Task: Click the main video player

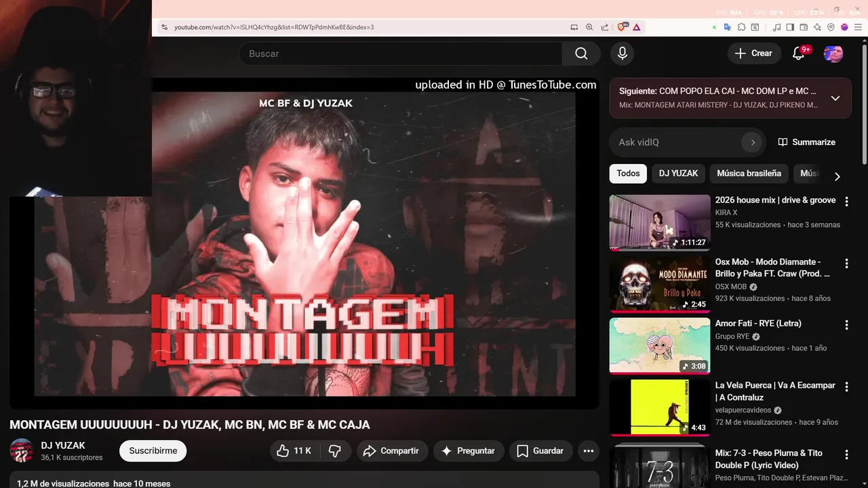Action: [304, 243]
